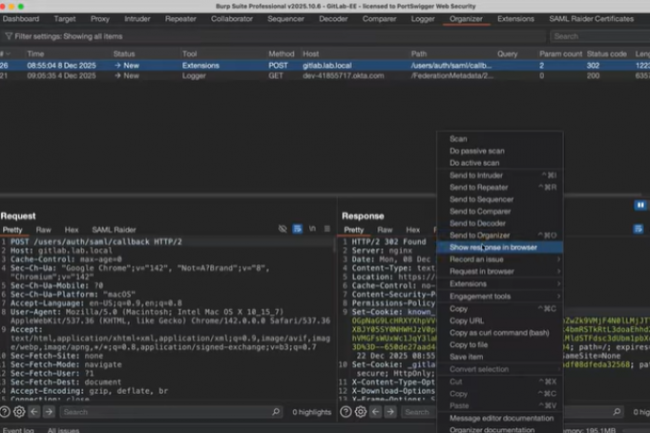Switch to the Repeater tab
Image resolution: width=650 pixels, height=433 pixels.
(180, 18)
